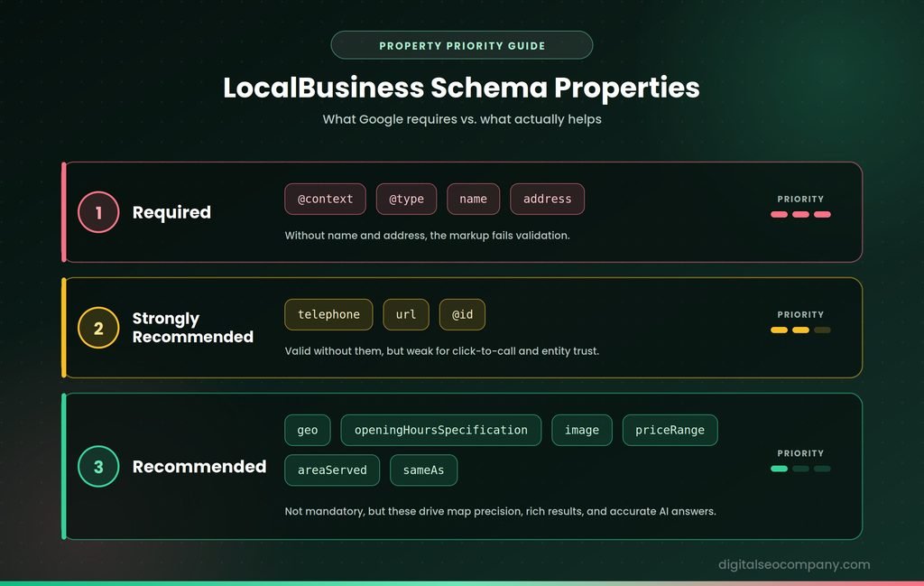924x586 pixels.
Task: Click the subtitle What Google requires vs. what actually helps
Action: [462, 119]
